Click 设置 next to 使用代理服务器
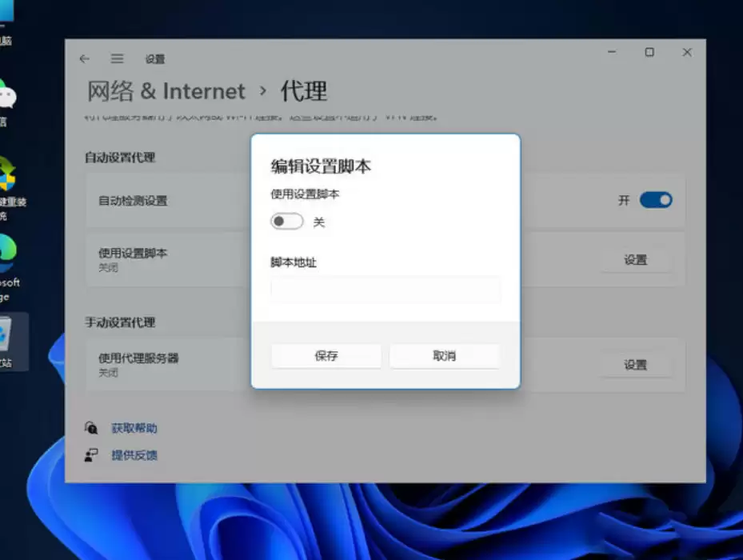 tap(636, 365)
